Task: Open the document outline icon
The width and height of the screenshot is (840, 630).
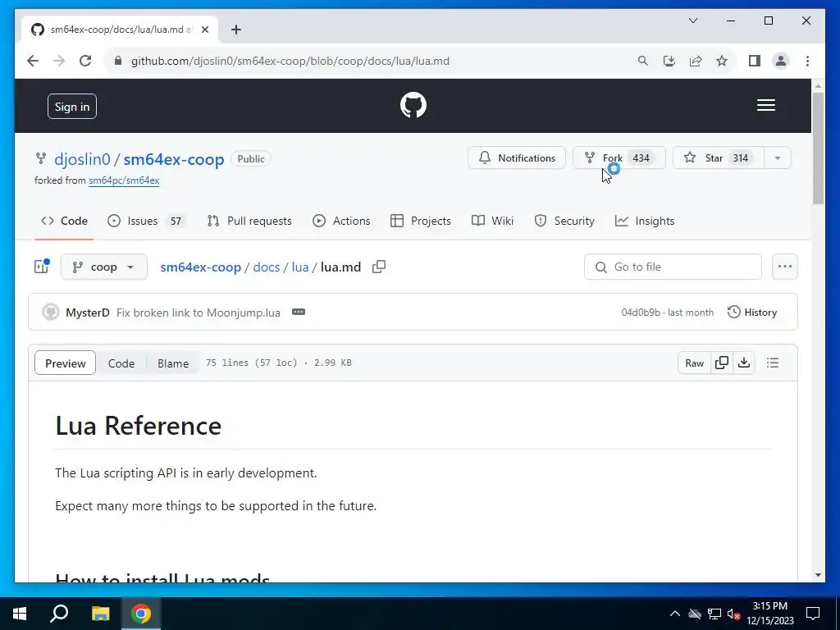Action: pyautogui.click(x=773, y=363)
